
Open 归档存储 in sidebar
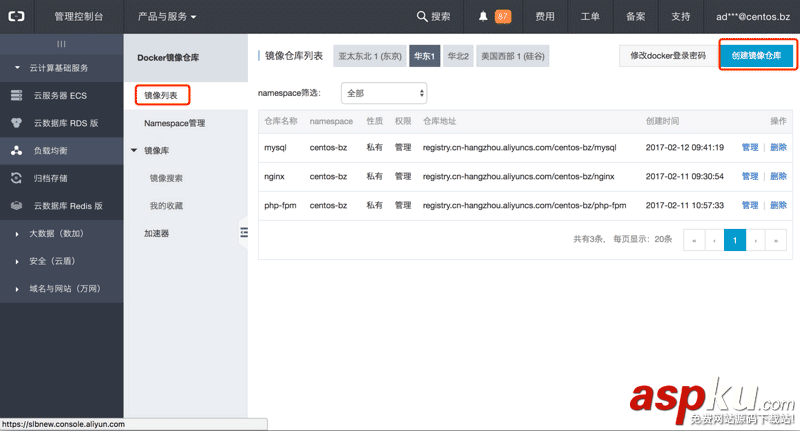(51, 178)
